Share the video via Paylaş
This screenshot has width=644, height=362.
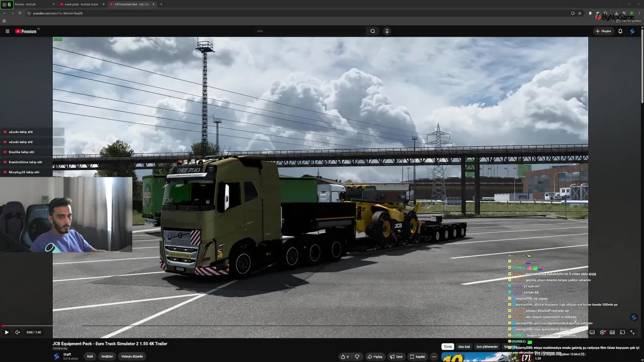click(x=375, y=357)
